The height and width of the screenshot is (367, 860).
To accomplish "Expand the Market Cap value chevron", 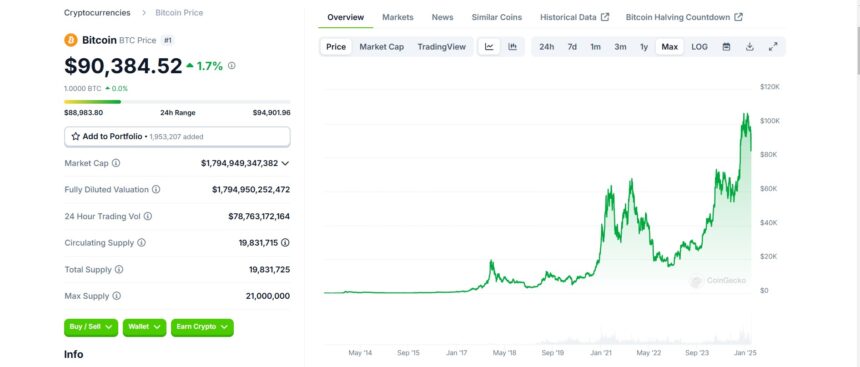I will [285, 163].
